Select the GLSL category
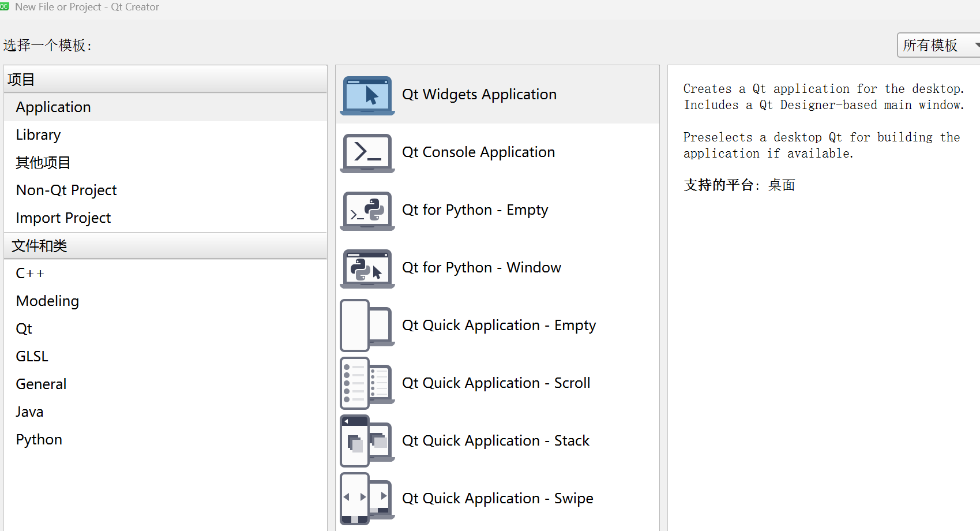980x531 pixels. click(x=165, y=357)
